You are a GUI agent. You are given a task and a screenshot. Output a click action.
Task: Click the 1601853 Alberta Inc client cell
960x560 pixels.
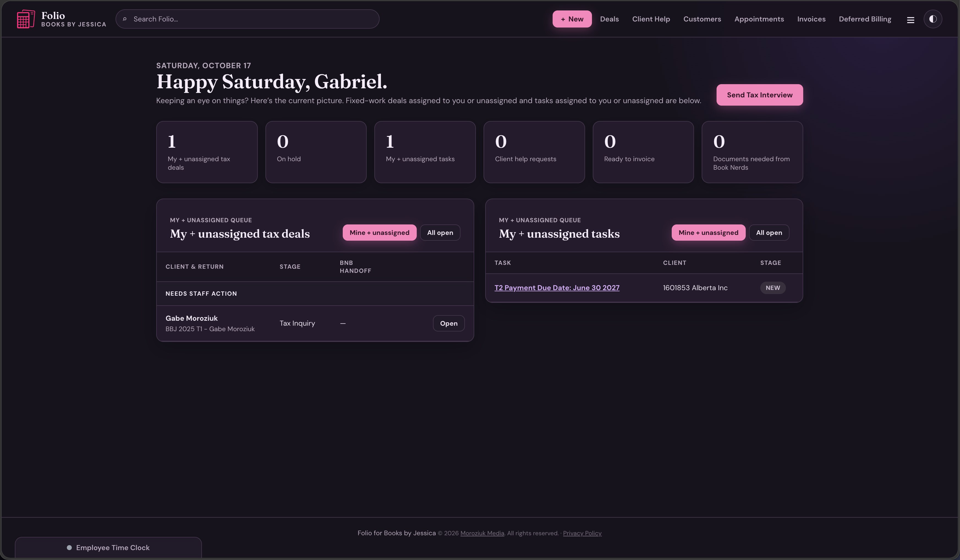click(695, 288)
